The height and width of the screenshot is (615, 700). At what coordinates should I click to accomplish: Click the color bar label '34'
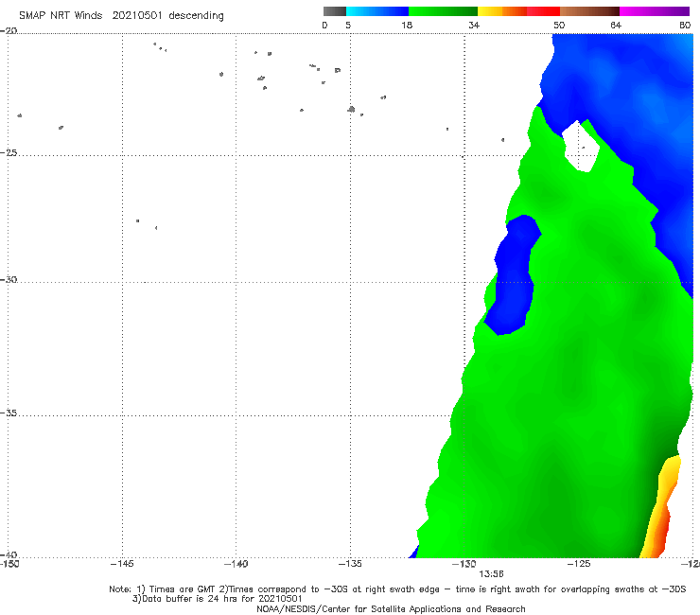coord(474,25)
